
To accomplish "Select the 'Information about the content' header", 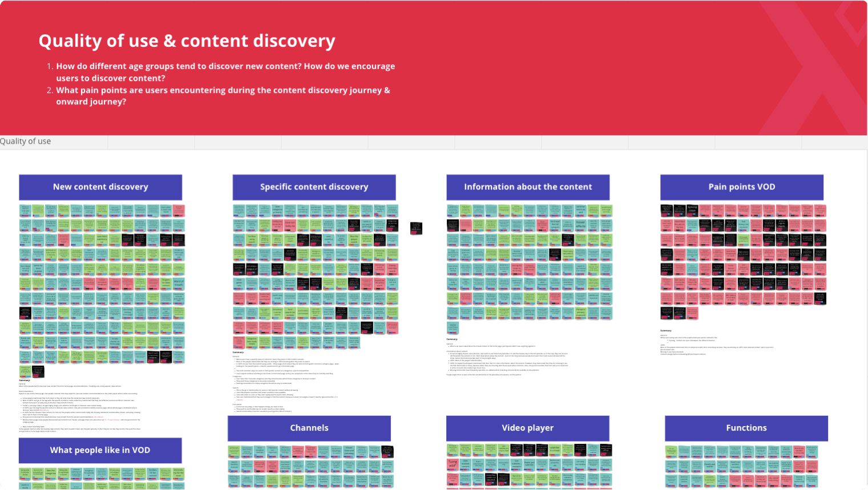I will [x=528, y=187].
